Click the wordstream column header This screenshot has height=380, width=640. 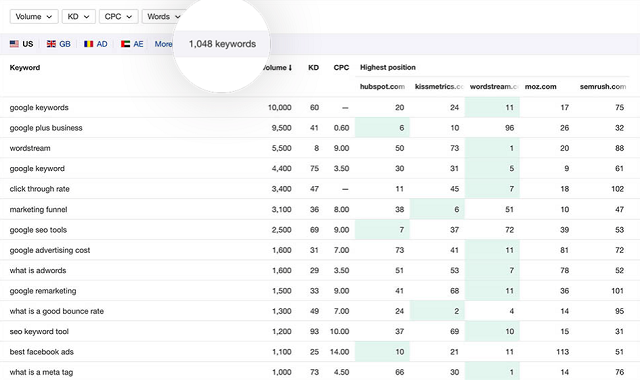point(494,87)
